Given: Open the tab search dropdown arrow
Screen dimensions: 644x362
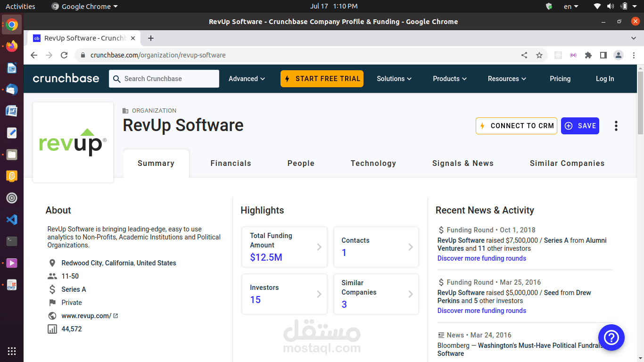Looking at the screenshot, I should pos(634,38).
